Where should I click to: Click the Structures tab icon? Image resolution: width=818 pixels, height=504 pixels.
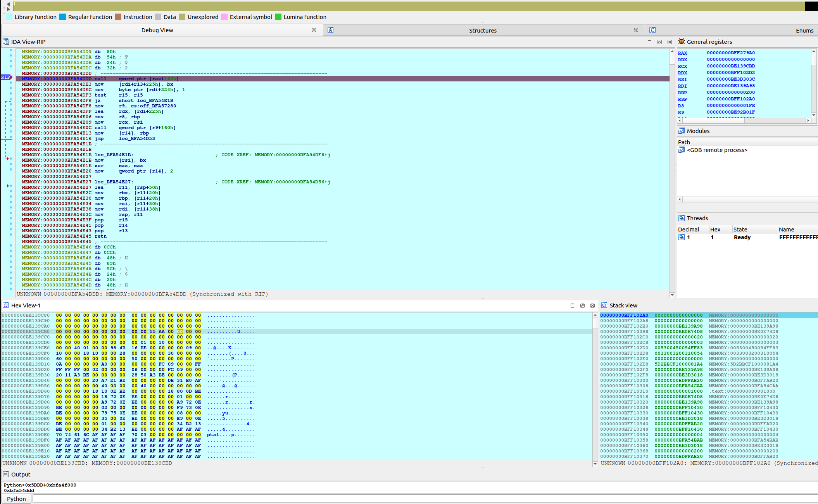330,30
